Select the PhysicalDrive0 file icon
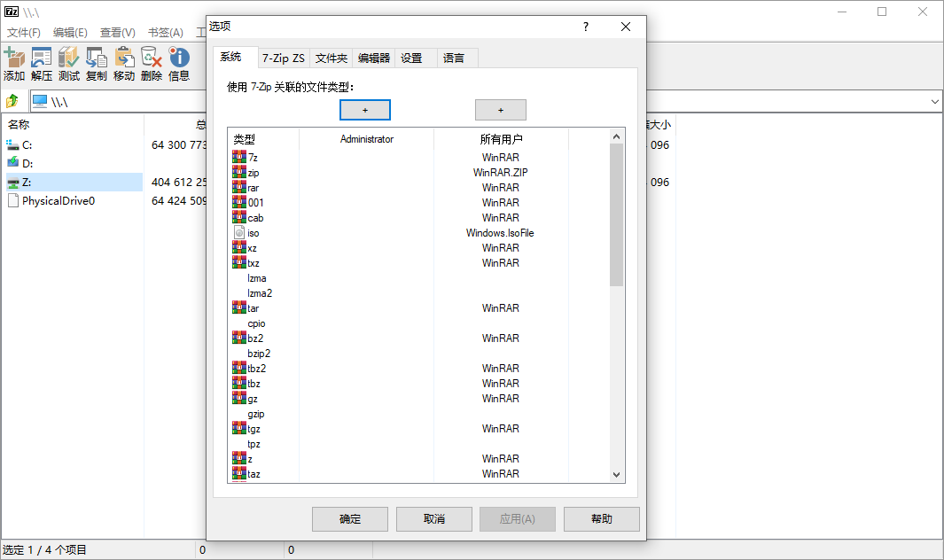This screenshot has width=944, height=560. pyautogui.click(x=12, y=200)
